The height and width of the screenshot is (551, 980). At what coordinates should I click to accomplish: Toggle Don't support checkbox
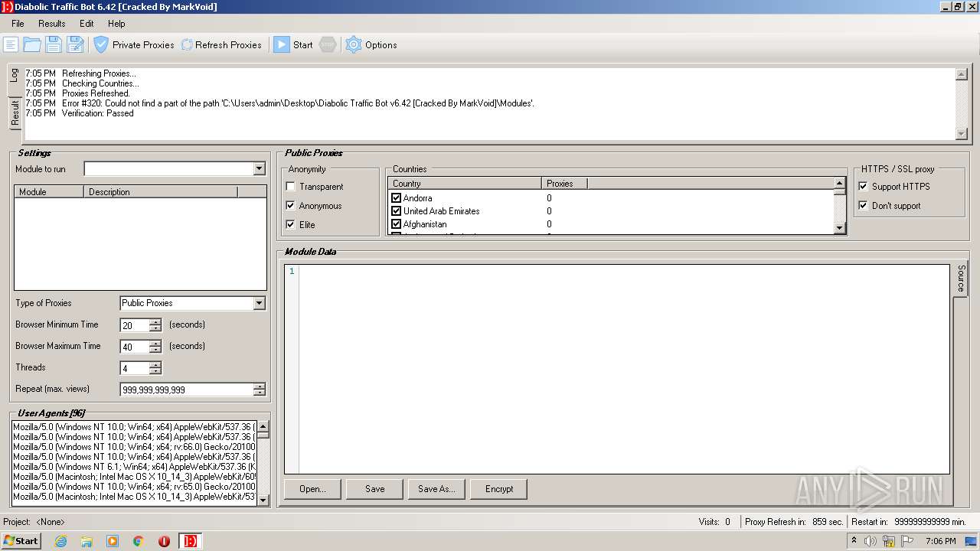(864, 206)
